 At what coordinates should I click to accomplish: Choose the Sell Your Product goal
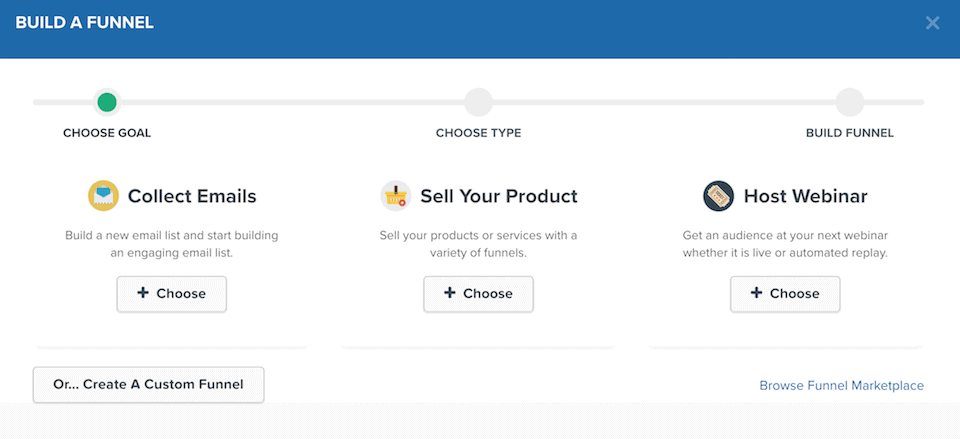(x=478, y=294)
